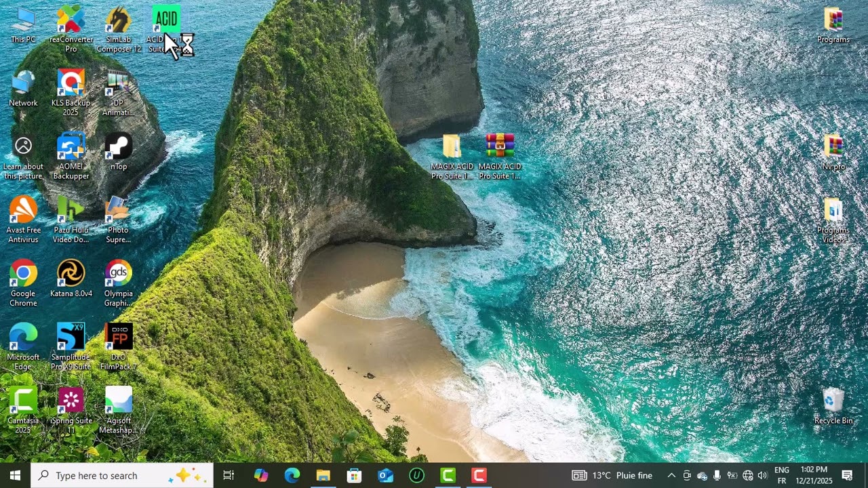Screen dimensions: 868x488
Task: Select the KLS Backup 2025 shortcut
Action: 71,93
